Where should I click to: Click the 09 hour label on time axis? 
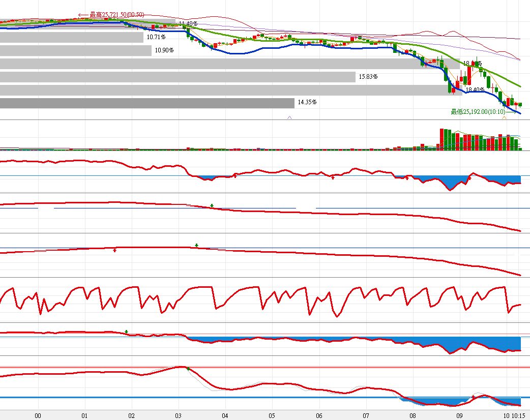click(x=459, y=416)
